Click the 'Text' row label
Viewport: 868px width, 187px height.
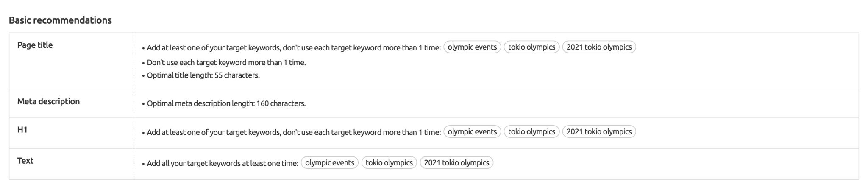tap(25, 161)
